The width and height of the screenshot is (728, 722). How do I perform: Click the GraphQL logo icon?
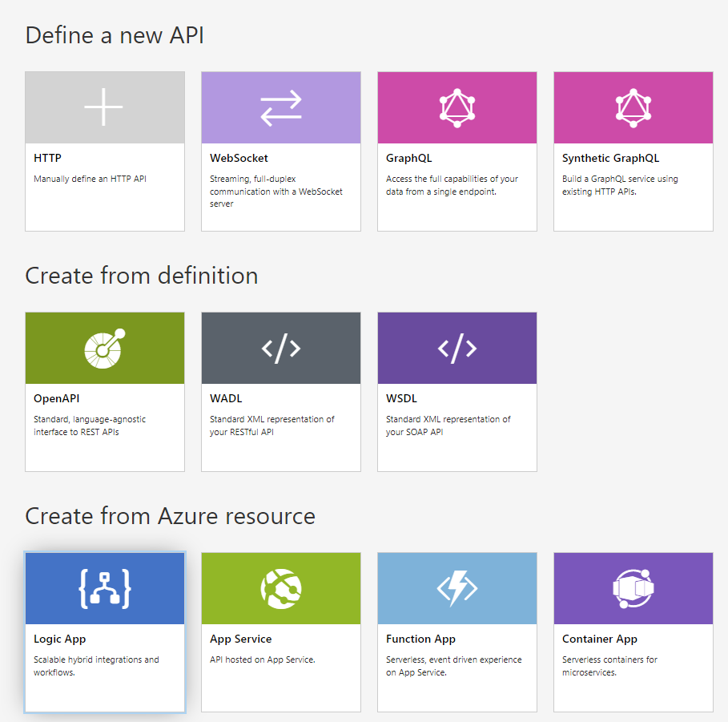[x=457, y=108]
